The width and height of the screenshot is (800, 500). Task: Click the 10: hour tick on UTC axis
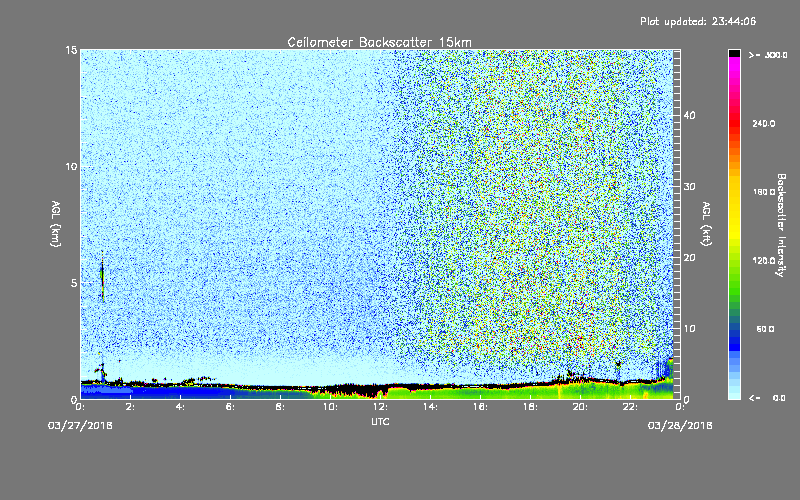330,407
